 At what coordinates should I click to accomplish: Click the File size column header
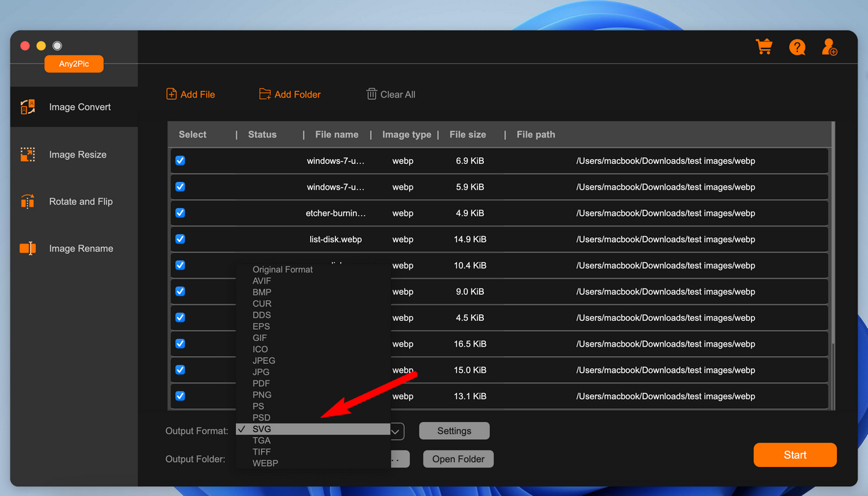[x=468, y=135]
